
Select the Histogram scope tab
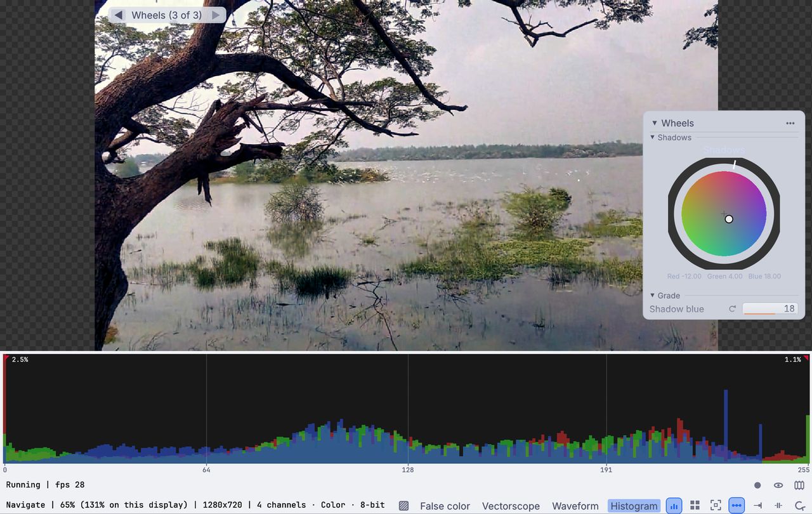point(634,506)
